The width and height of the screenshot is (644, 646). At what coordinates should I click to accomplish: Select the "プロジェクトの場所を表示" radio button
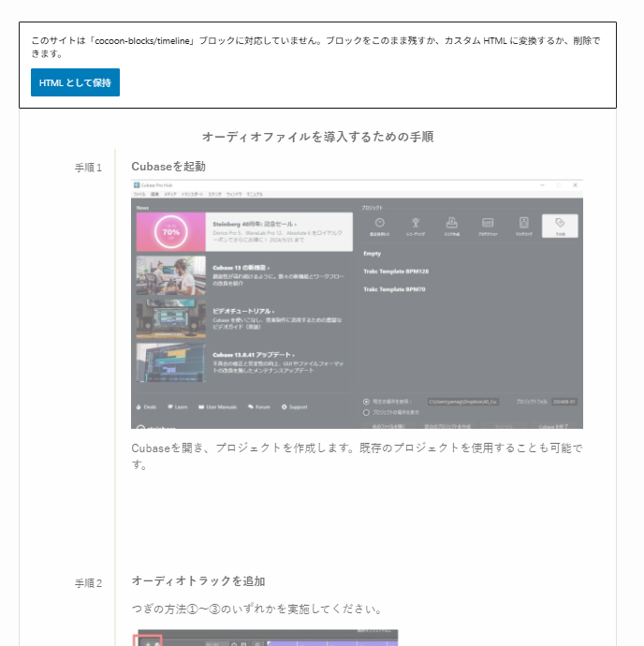click(366, 412)
